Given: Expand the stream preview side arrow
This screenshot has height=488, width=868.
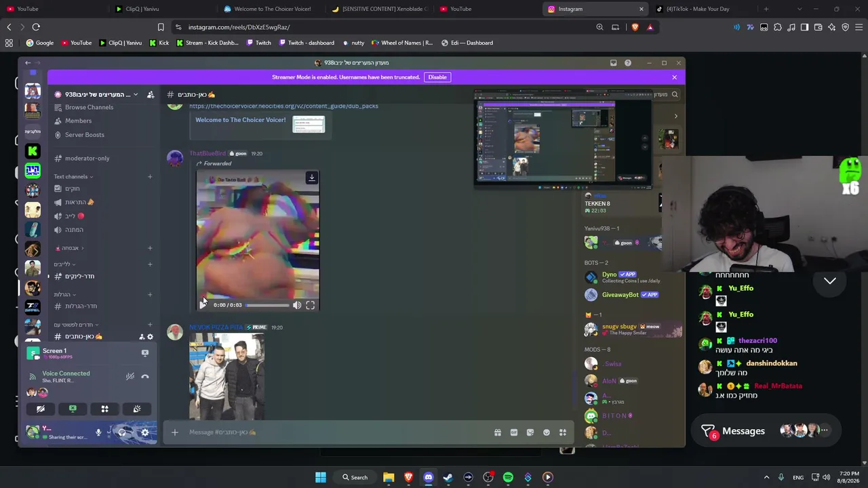Looking at the screenshot, I should pyautogui.click(x=675, y=117).
